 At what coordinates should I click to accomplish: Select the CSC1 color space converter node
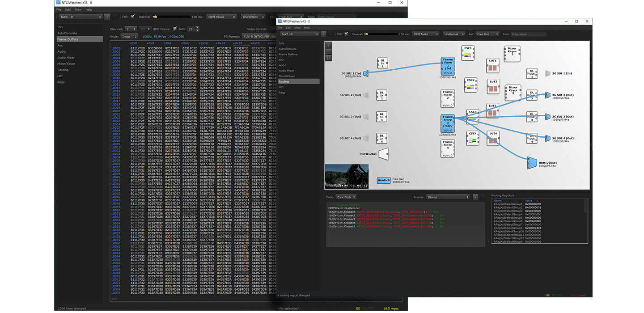[x=468, y=53]
